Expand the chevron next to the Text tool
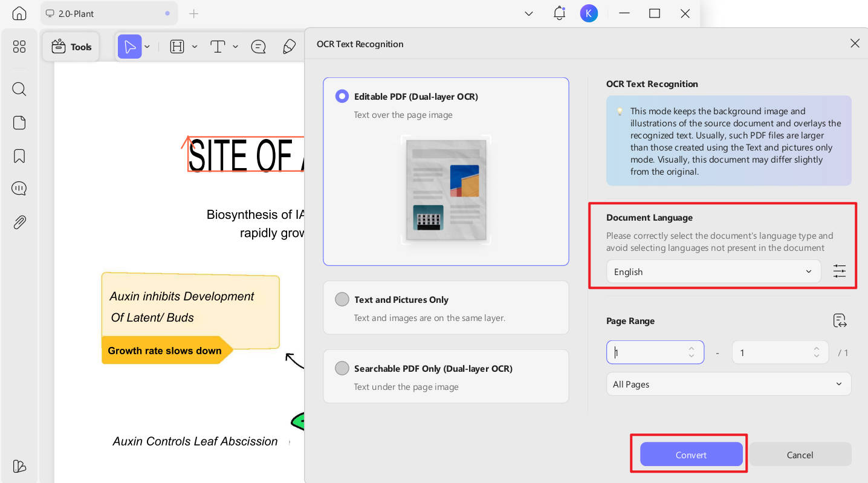Image resolution: width=868 pixels, height=483 pixels. coord(236,47)
